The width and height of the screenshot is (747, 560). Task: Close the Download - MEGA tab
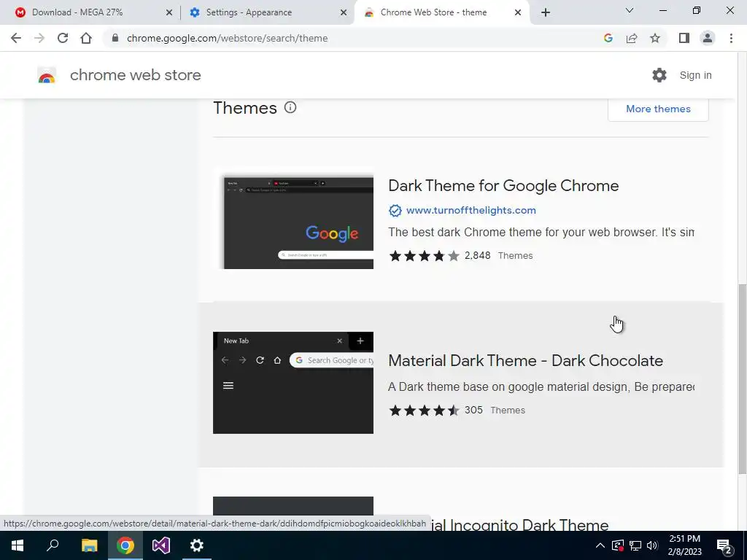pyautogui.click(x=169, y=12)
